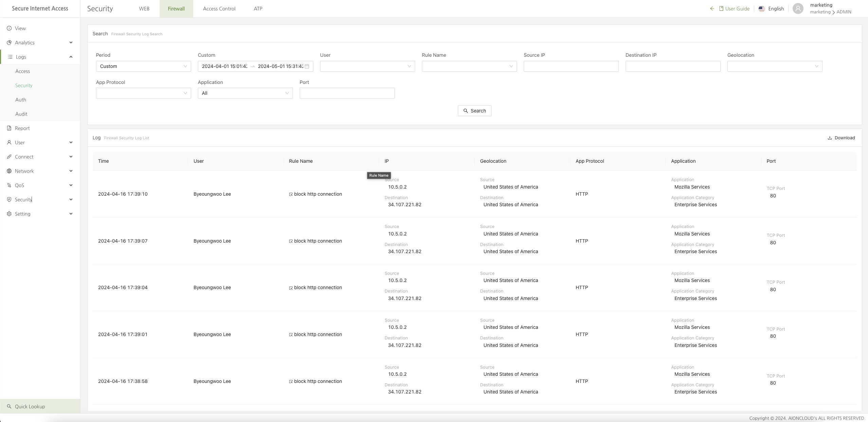Select the Firewall tab
The height and width of the screenshot is (422, 868).
click(176, 8)
